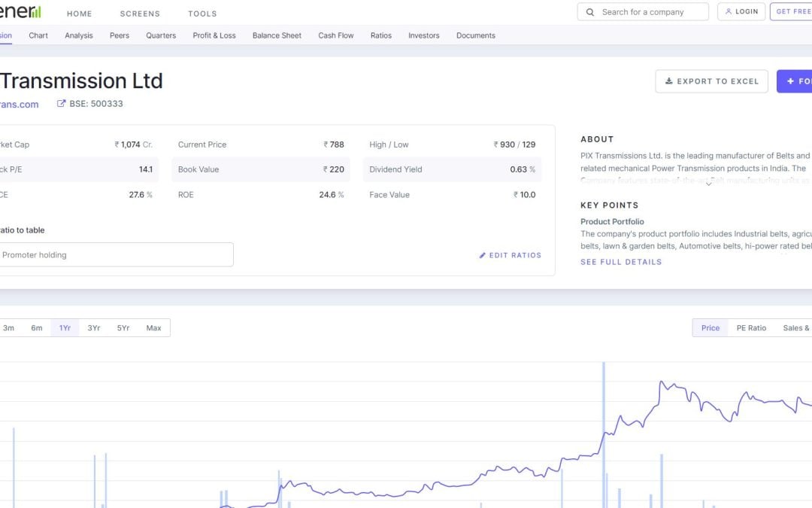Click Export to Excel button

711,81
